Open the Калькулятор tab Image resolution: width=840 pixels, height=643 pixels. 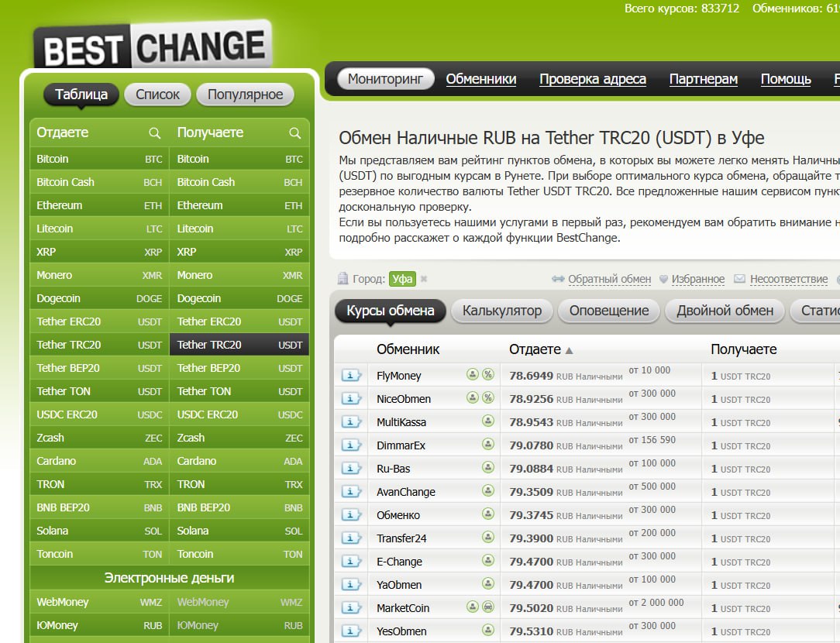501,311
